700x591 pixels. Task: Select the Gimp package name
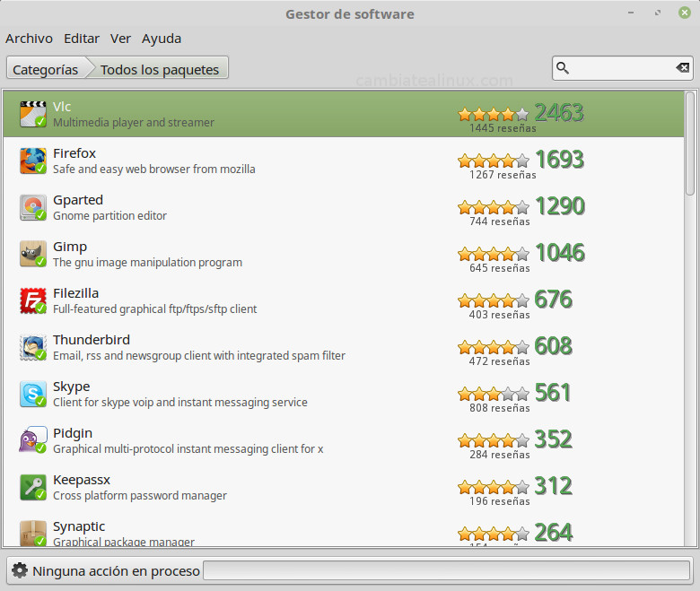pyautogui.click(x=70, y=248)
